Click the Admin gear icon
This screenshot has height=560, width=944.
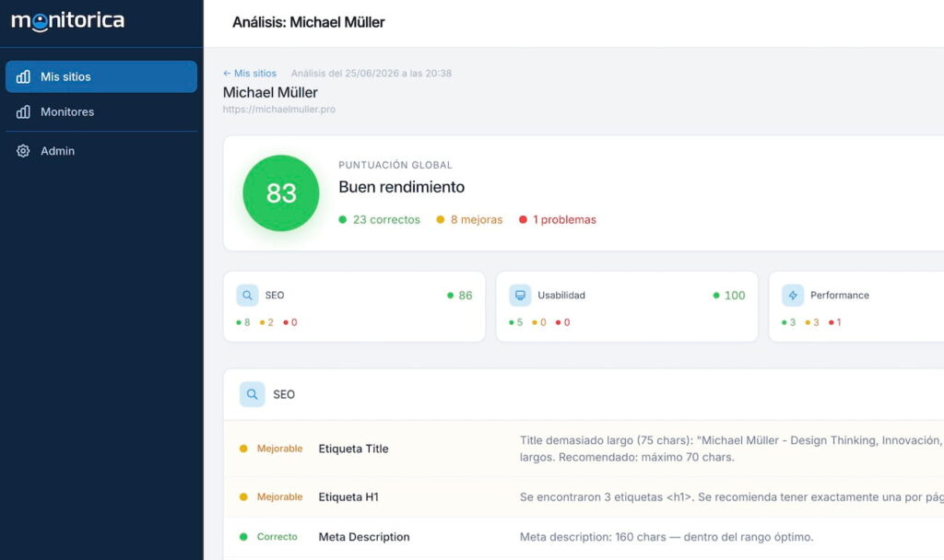(23, 151)
